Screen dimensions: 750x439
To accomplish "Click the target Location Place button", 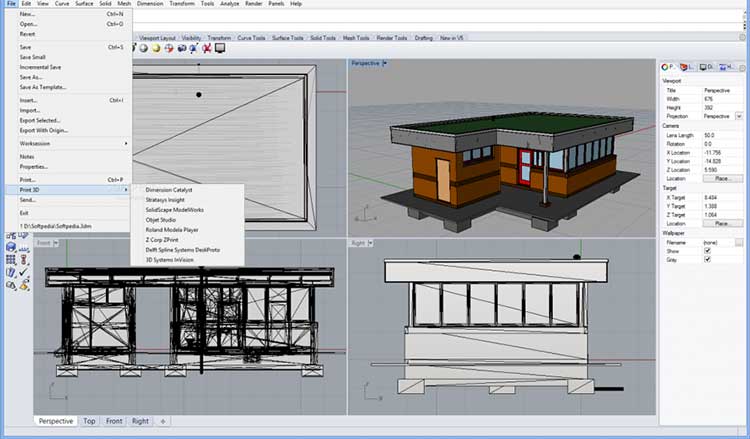I will 722,224.
